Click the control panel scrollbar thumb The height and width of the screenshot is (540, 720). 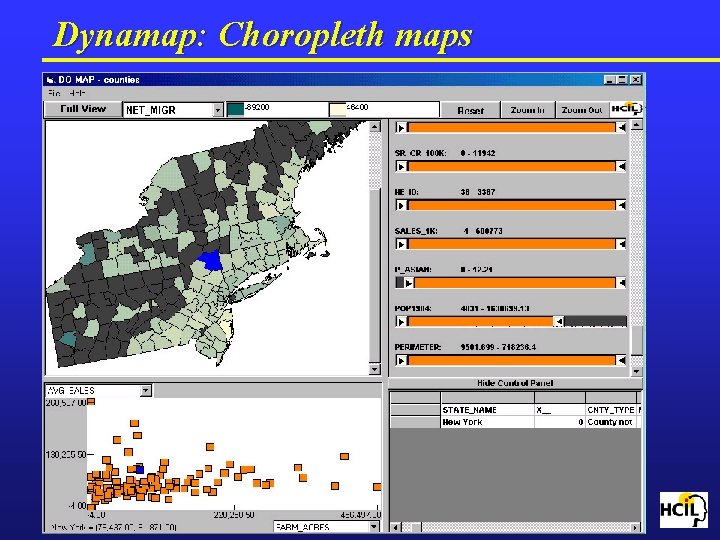[x=636, y=340]
